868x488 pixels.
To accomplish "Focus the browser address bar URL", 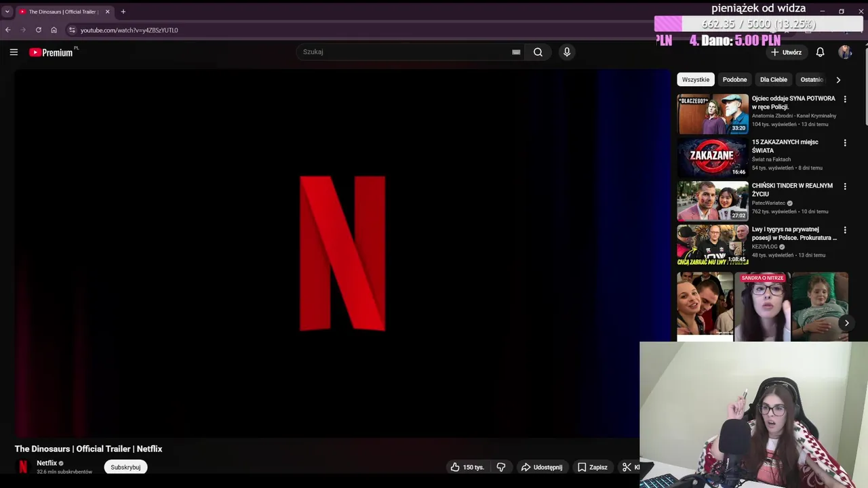I will [x=129, y=30].
